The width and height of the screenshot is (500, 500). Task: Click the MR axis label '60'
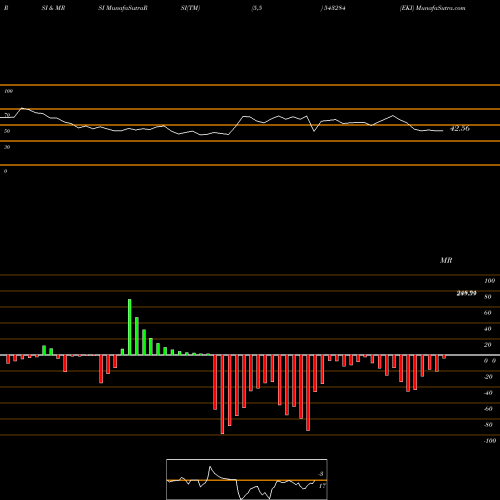pos(488,313)
